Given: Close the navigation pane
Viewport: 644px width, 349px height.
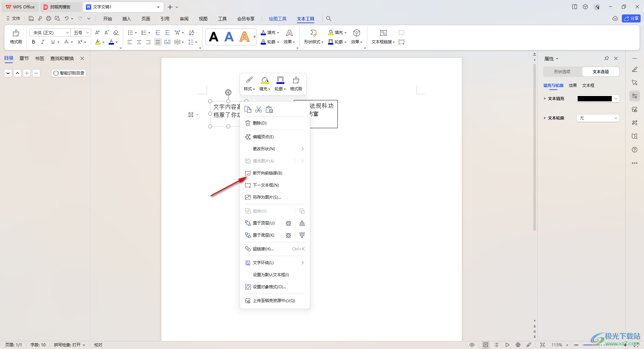Looking at the screenshot, I should click(82, 58).
